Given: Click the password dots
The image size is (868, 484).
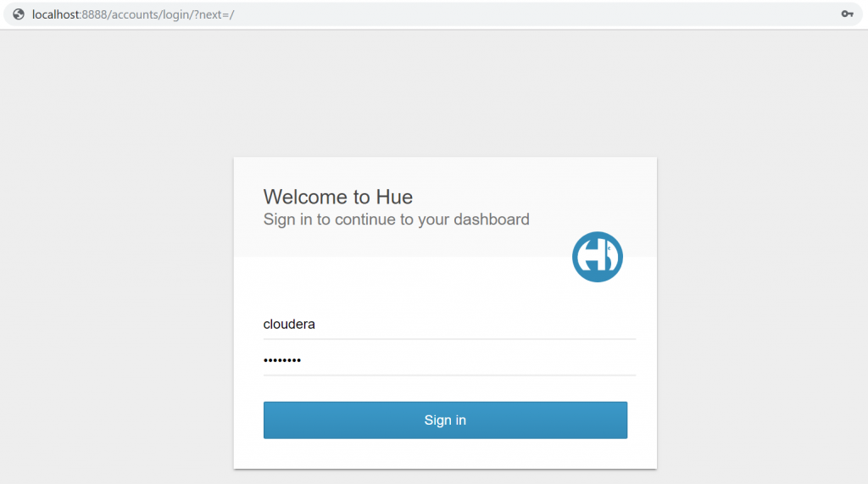Looking at the screenshot, I should point(282,360).
